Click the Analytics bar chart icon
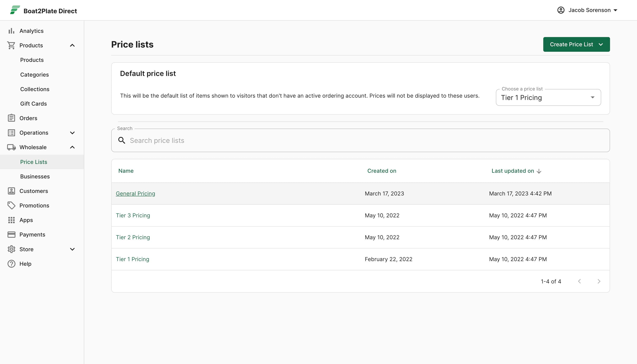637x364 pixels. (x=11, y=31)
